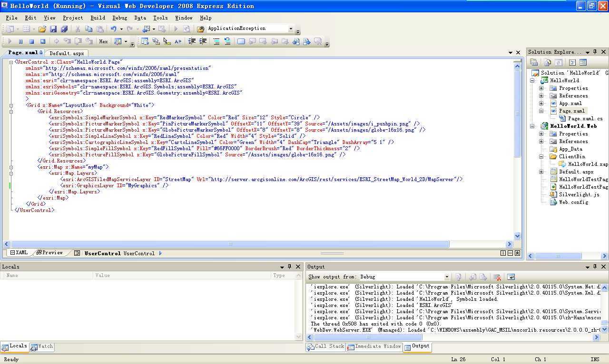Click the Cut scissors icon

click(x=78, y=29)
